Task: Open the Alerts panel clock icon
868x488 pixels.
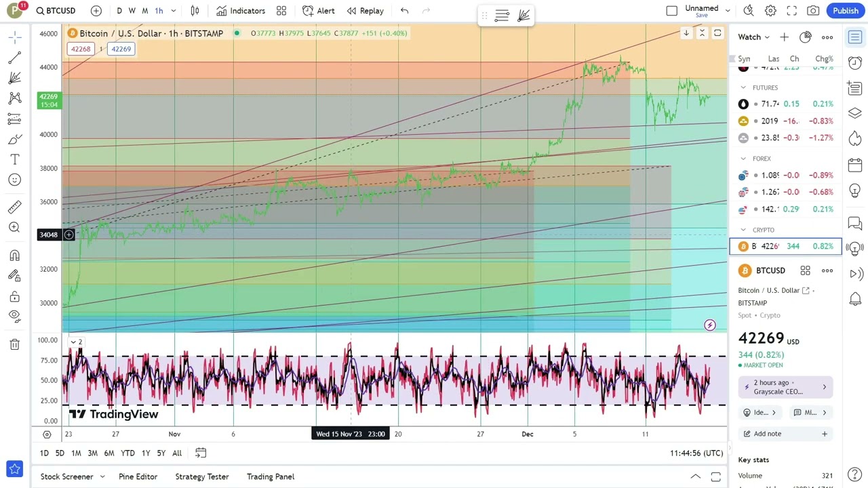Action: pyautogui.click(x=855, y=62)
